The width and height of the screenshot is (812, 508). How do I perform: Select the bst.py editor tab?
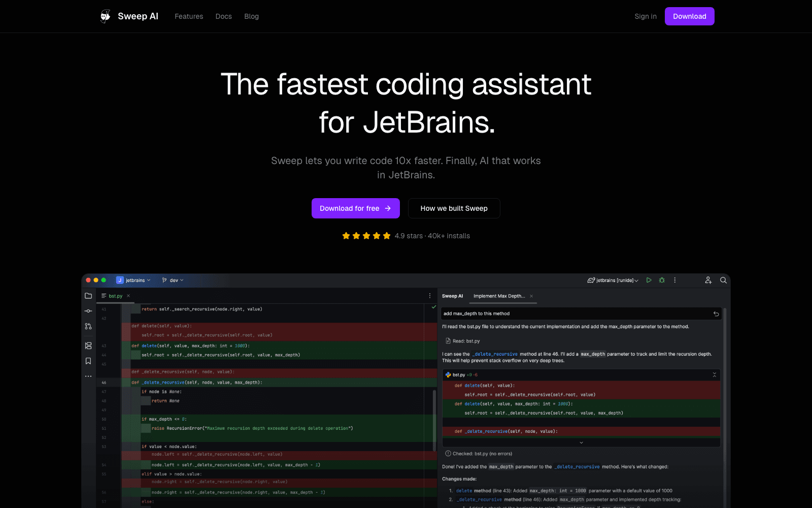pos(115,296)
